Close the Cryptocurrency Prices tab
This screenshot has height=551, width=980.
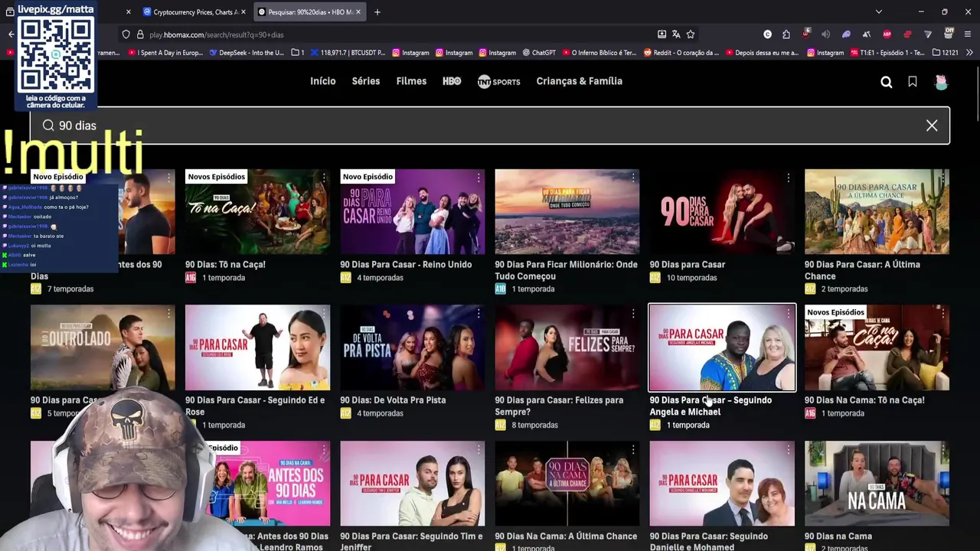[243, 12]
